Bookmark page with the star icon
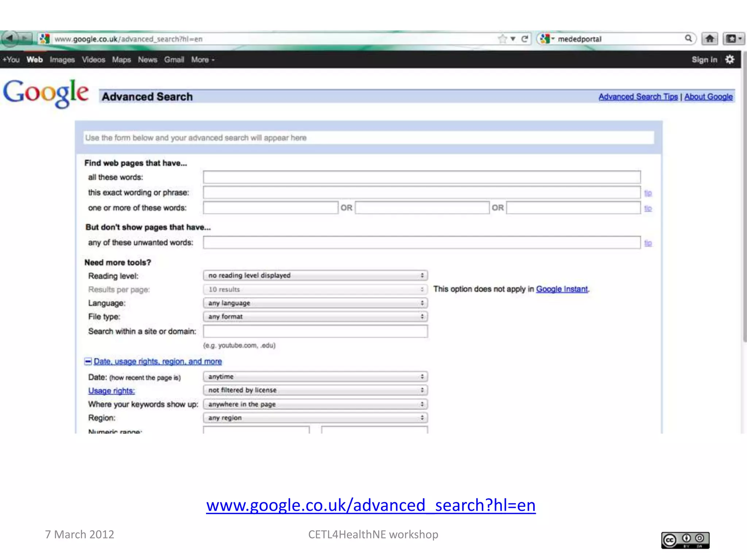Screen dimensions: 747x560 [503, 39]
